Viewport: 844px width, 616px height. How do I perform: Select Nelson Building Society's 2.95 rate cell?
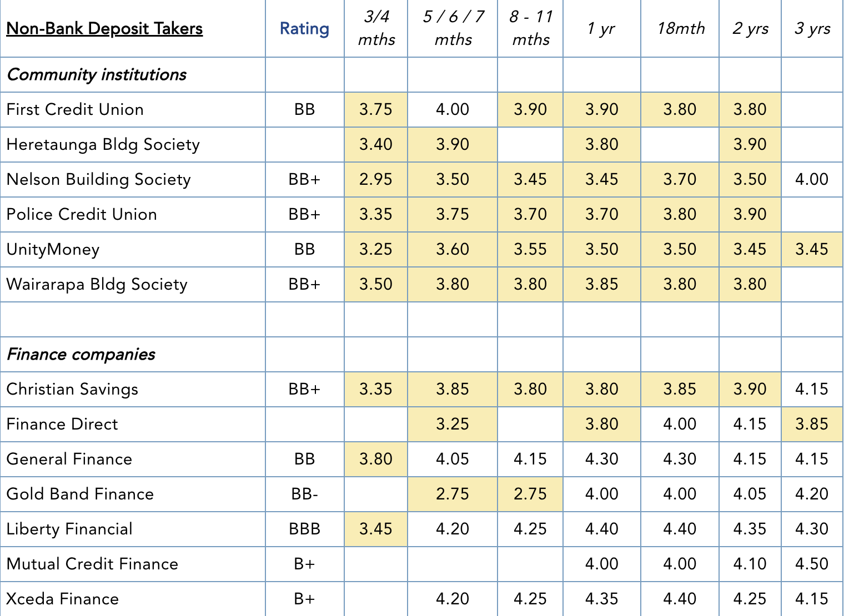[375, 179]
